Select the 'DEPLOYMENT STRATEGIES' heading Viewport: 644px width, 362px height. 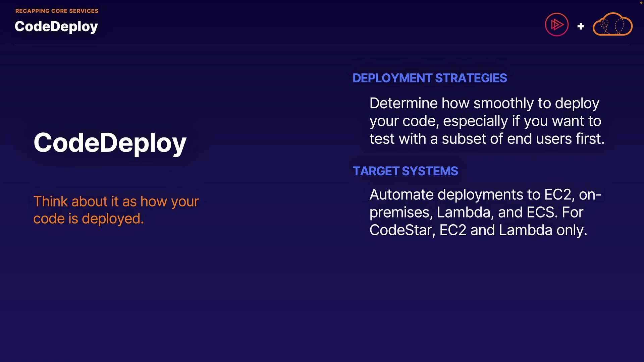tap(429, 78)
